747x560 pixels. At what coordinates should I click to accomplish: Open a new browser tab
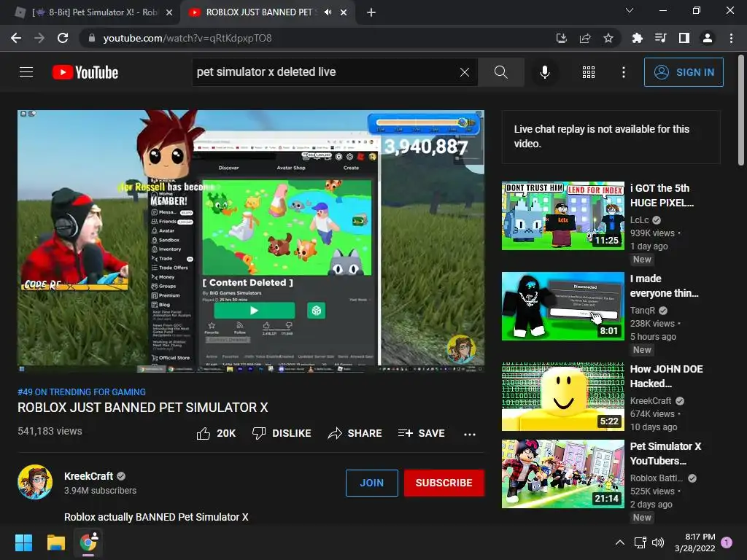point(371,12)
